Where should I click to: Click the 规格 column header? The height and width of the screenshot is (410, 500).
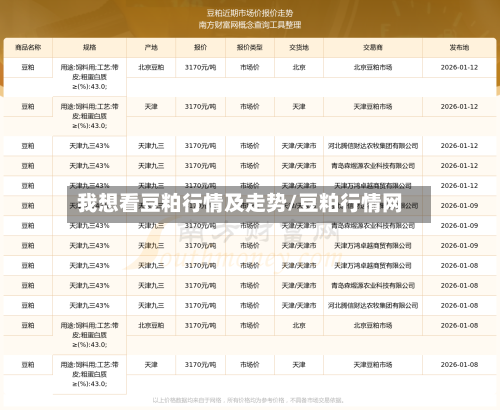89,48
